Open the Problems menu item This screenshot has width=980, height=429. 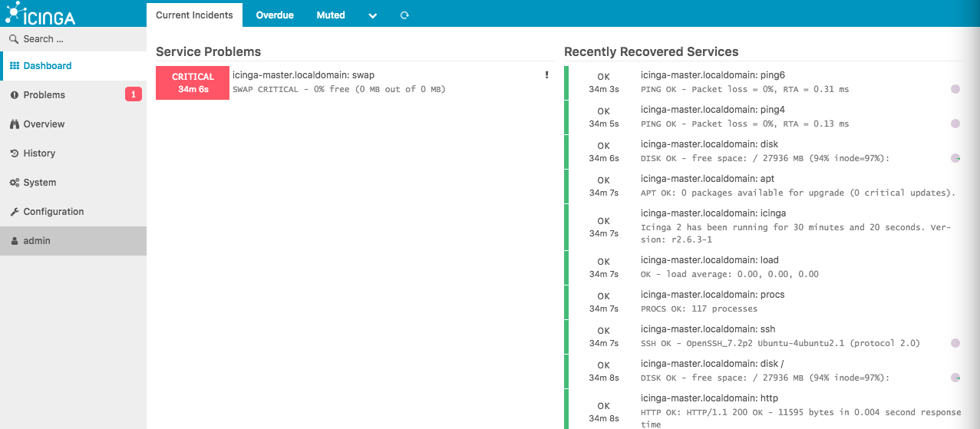pyautogui.click(x=73, y=95)
